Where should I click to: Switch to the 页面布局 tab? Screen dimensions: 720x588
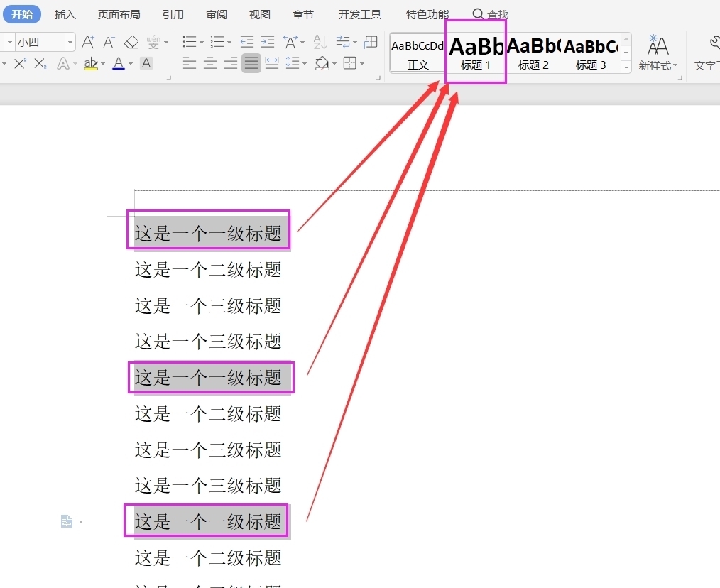pyautogui.click(x=119, y=14)
